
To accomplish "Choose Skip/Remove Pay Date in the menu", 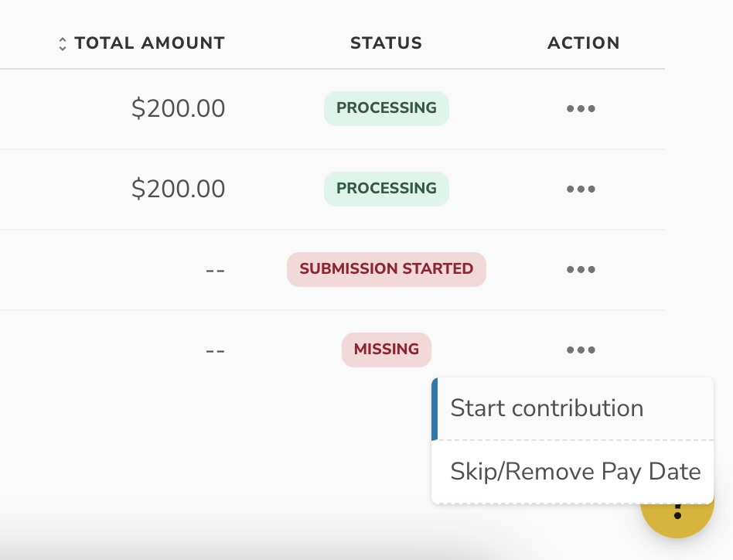I will (x=575, y=472).
